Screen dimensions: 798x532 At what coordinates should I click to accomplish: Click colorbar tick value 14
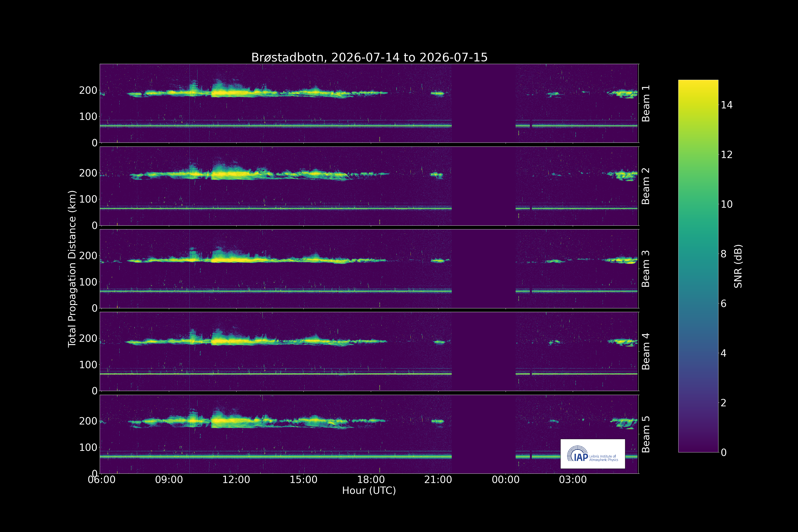(x=727, y=105)
